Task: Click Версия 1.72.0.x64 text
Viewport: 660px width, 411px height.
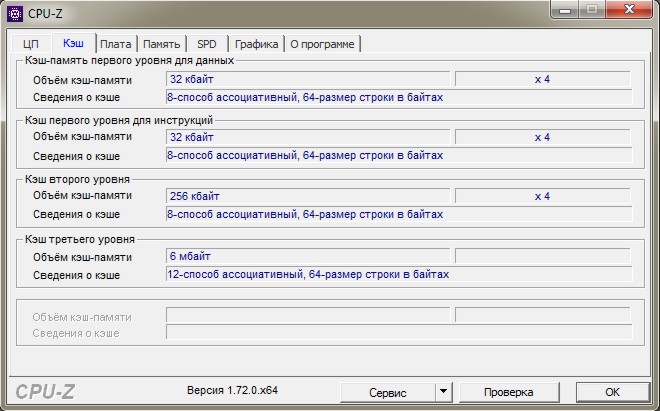Action: click(x=232, y=390)
